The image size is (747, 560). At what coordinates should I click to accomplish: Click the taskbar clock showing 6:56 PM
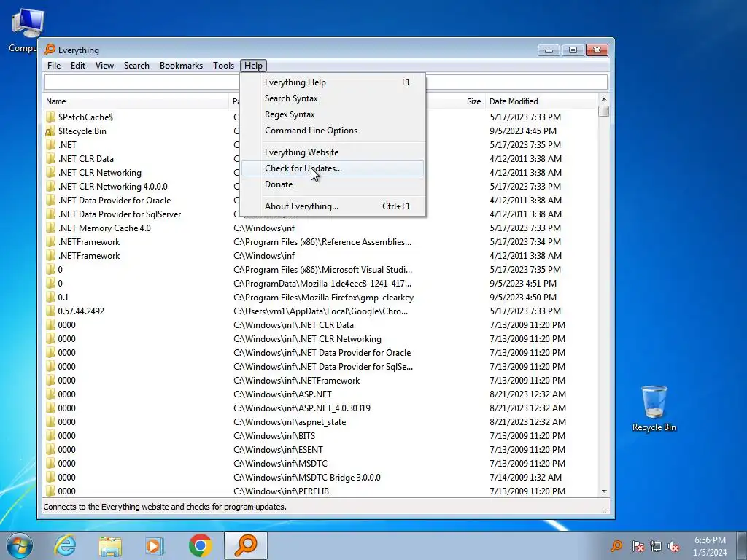pos(710,546)
